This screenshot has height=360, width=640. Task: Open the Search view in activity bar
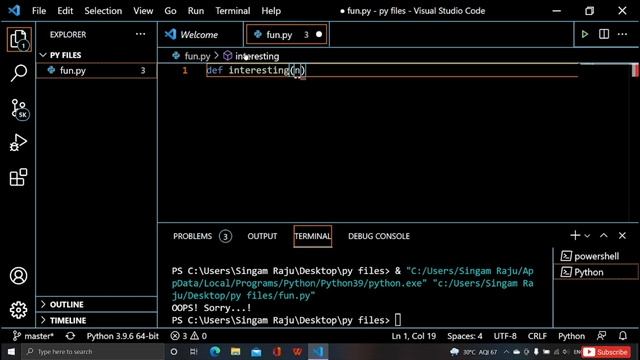tap(19, 73)
